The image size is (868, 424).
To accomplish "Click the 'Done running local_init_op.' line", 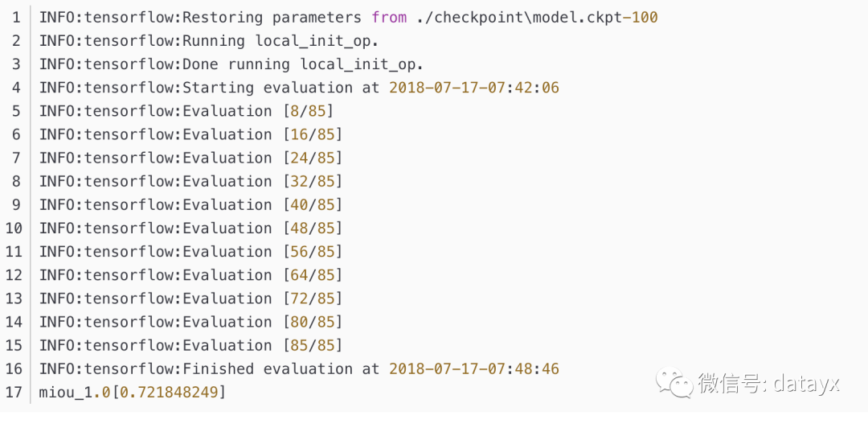I will click(x=231, y=64).
